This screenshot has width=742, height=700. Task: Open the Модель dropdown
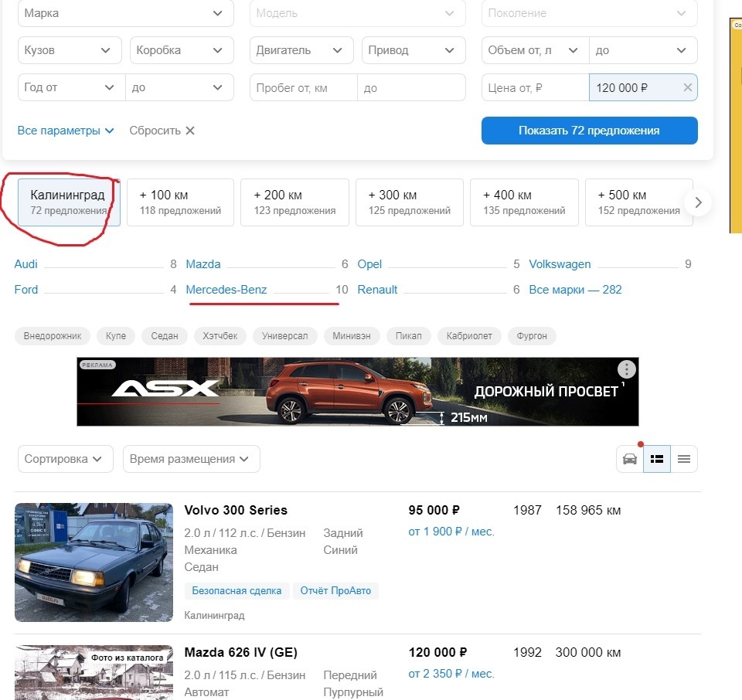358,13
